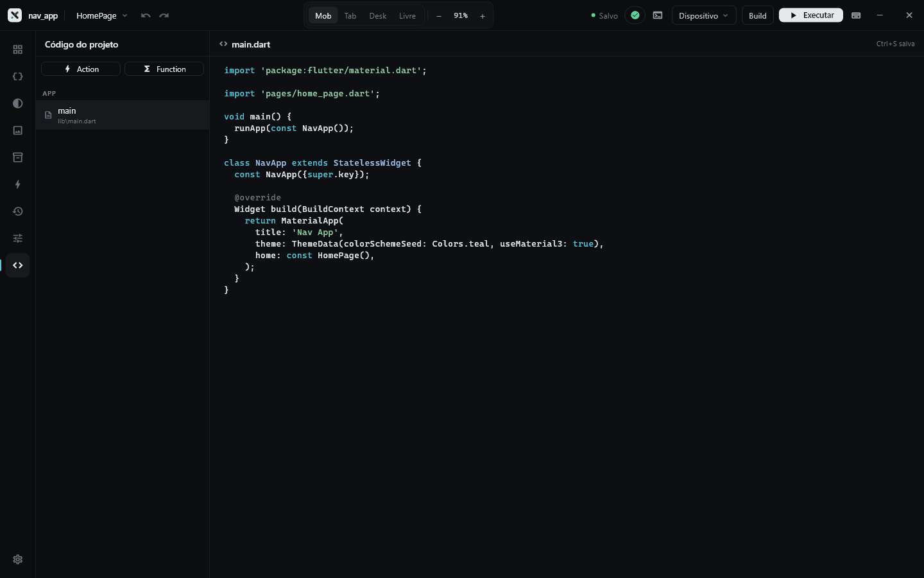Click the Colors.teal theme code line
The height and width of the screenshot is (578, 924).
tap(429, 244)
